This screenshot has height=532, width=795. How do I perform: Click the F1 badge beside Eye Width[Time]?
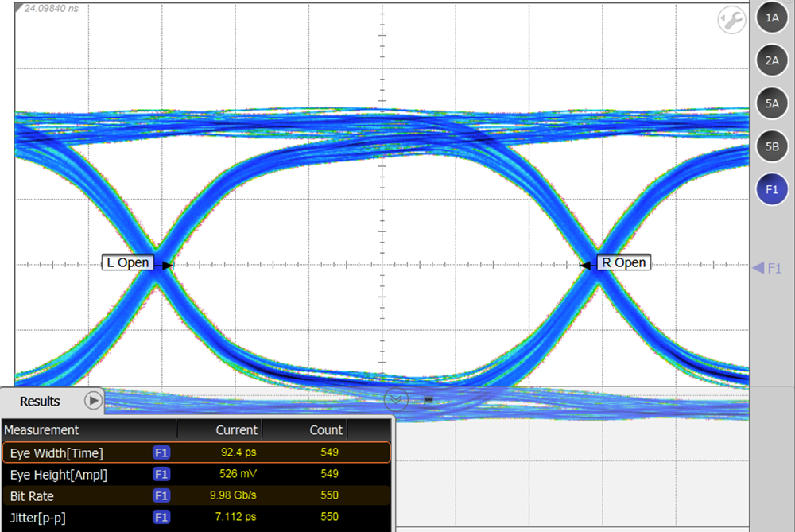161,452
